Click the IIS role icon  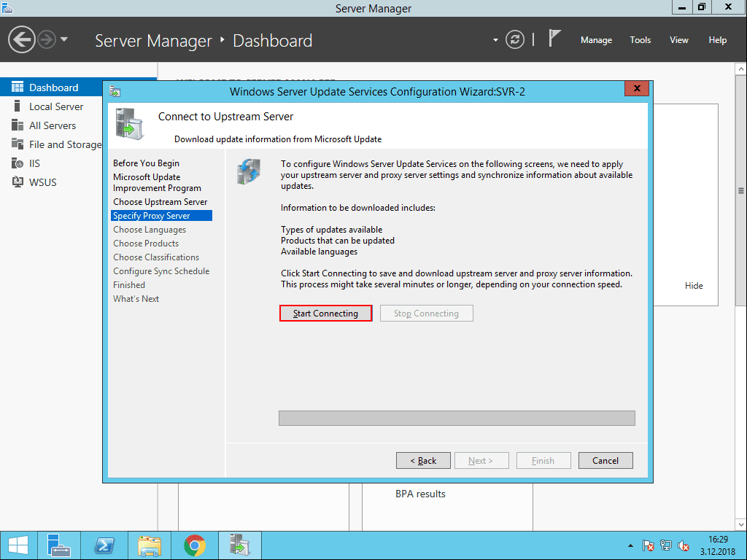(x=18, y=163)
